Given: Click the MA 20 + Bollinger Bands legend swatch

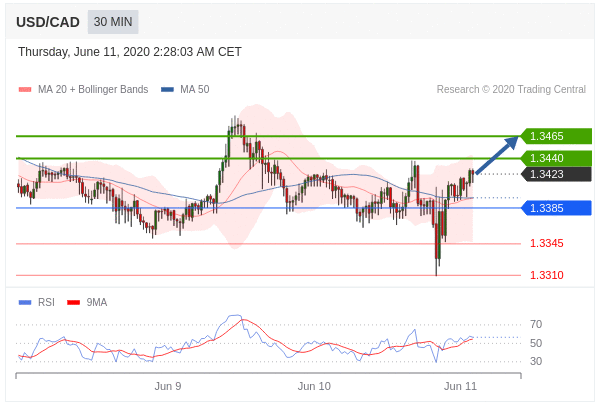Looking at the screenshot, I should tap(25, 90).
